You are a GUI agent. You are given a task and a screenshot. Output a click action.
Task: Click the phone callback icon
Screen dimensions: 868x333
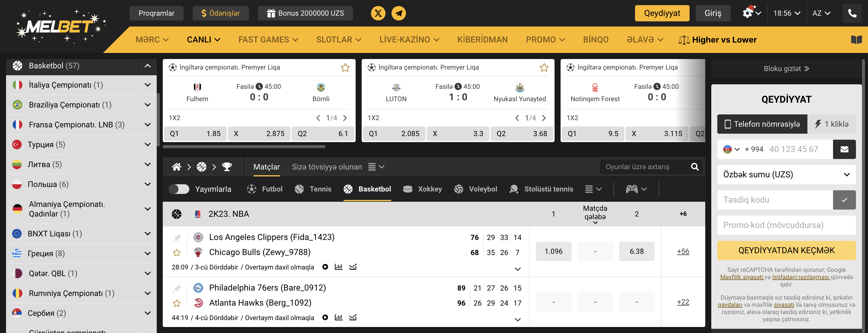[x=852, y=13]
